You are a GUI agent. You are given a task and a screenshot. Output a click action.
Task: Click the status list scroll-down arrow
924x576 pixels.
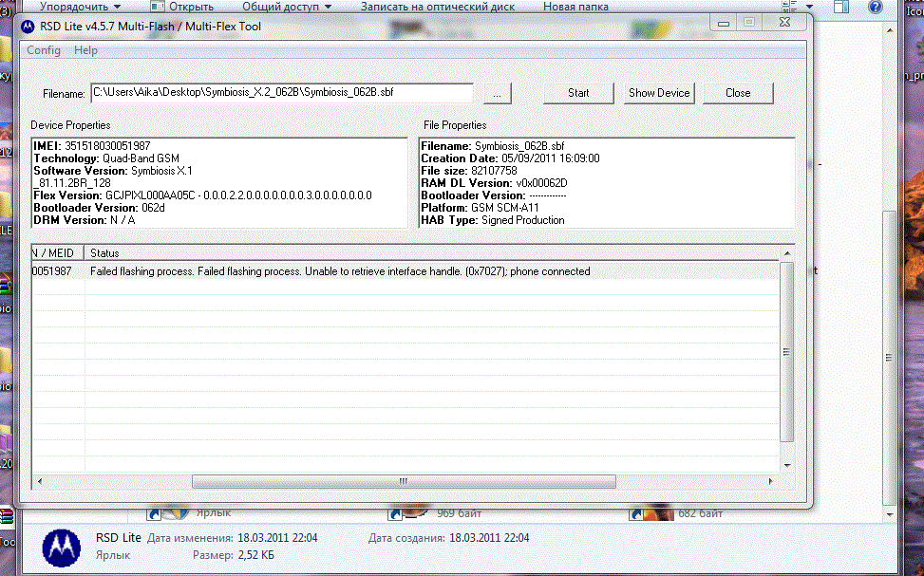tap(787, 466)
